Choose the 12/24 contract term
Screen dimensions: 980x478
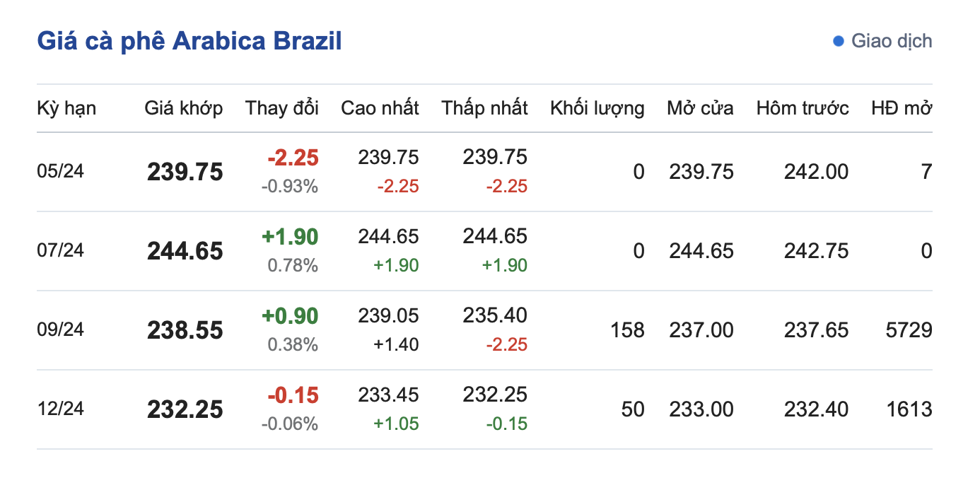pyautogui.click(x=60, y=409)
